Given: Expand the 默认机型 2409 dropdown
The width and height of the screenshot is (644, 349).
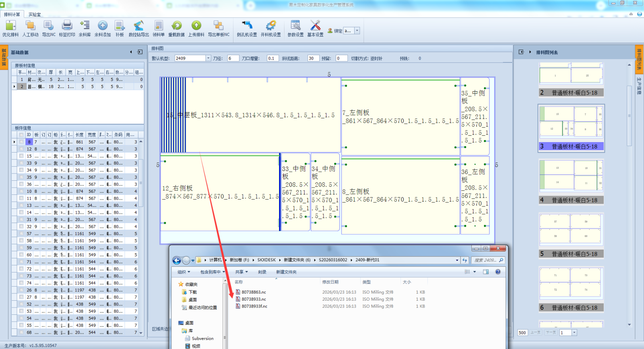Looking at the screenshot, I should point(208,58).
